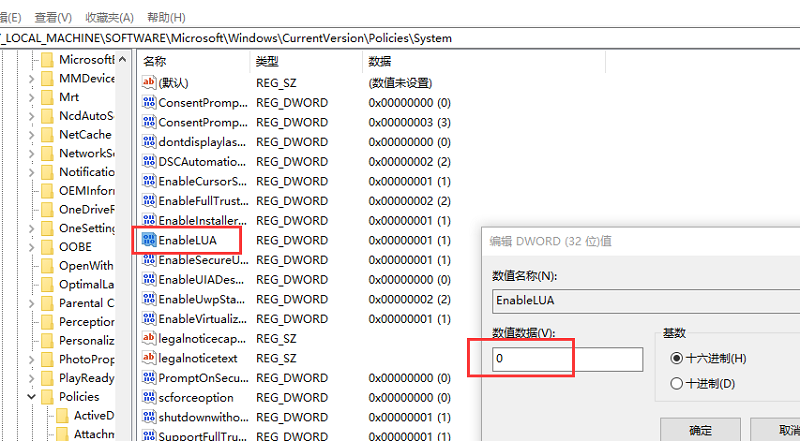Select the scforceoption DWORD icon
This screenshot has height=441, width=800.
(149, 397)
